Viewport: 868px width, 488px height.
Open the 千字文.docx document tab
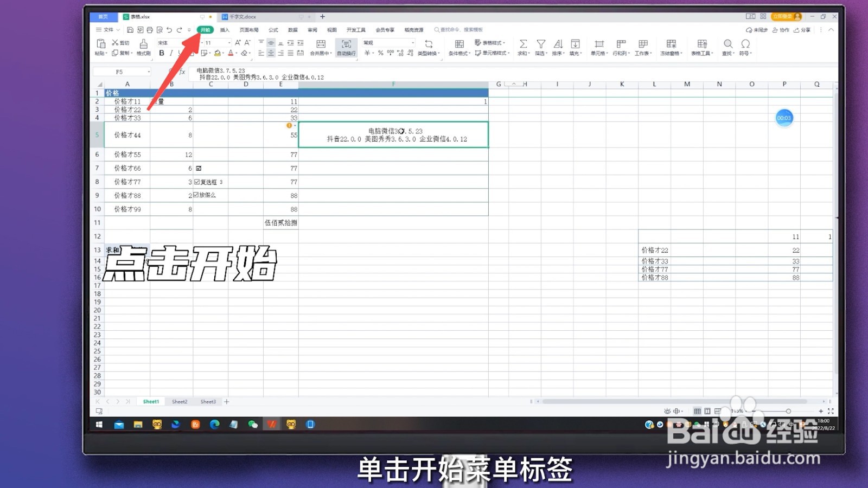241,17
